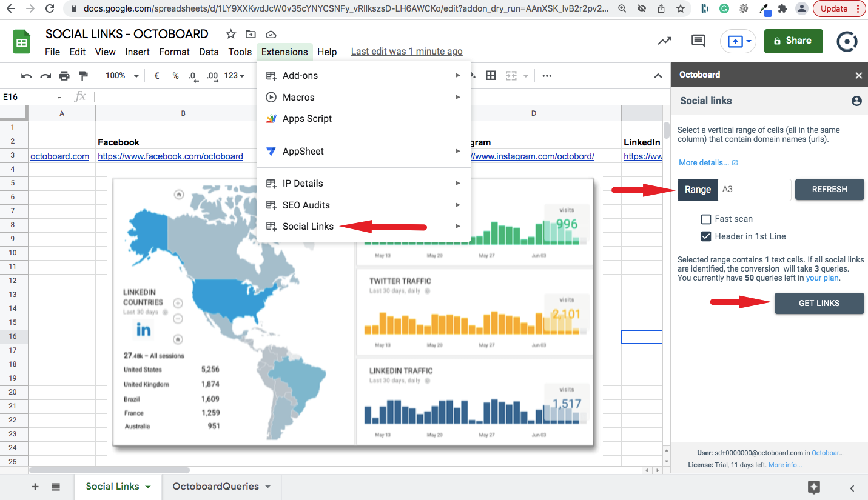Click the green Share button
The width and height of the screenshot is (868, 500).
[x=793, y=41]
